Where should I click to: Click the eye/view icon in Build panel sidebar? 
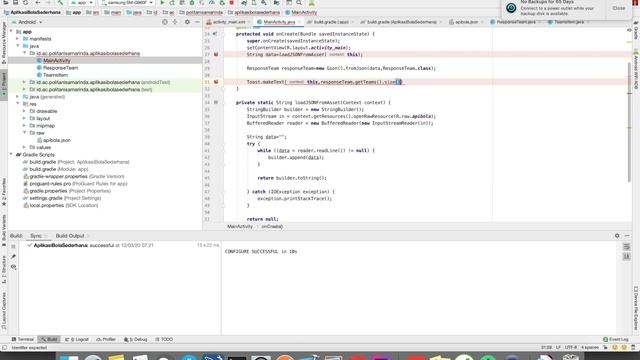coord(13,267)
